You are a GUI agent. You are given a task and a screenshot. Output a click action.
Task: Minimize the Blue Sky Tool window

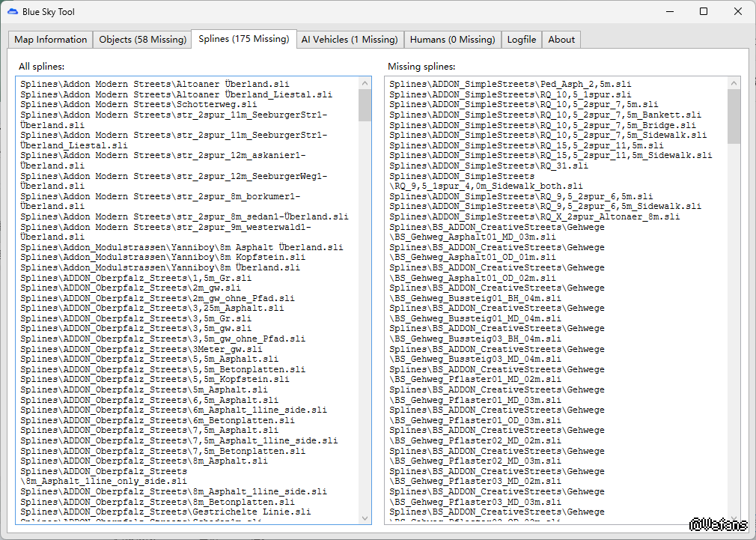[x=669, y=12]
